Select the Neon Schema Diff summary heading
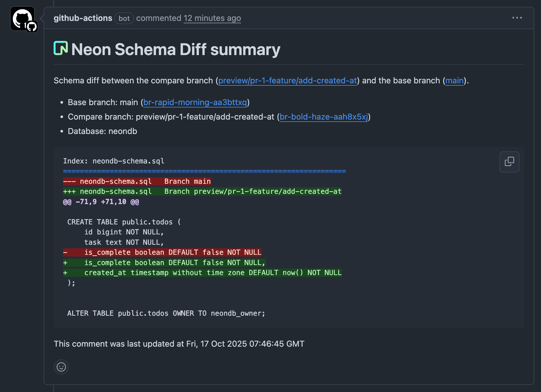 click(176, 49)
